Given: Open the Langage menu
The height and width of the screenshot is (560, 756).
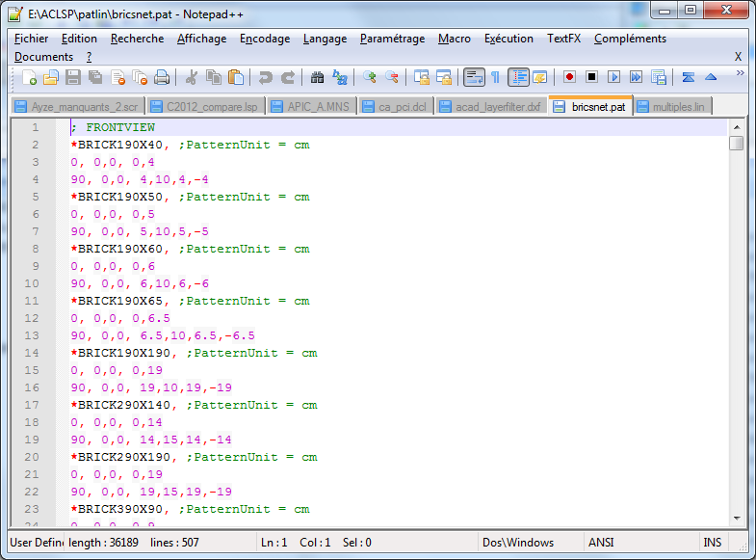Looking at the screenshot, I should [x=325, y=39].
